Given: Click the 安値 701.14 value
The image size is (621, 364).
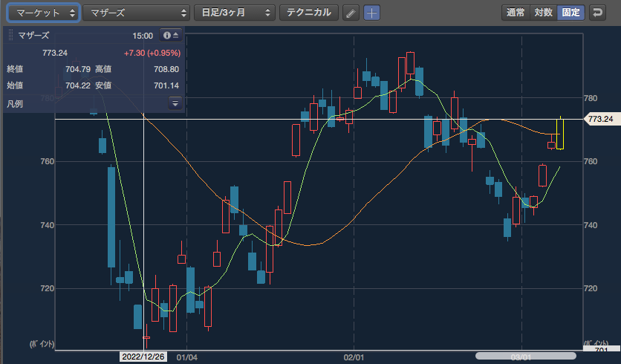Looking at the screenshot, I should (166, 85).
